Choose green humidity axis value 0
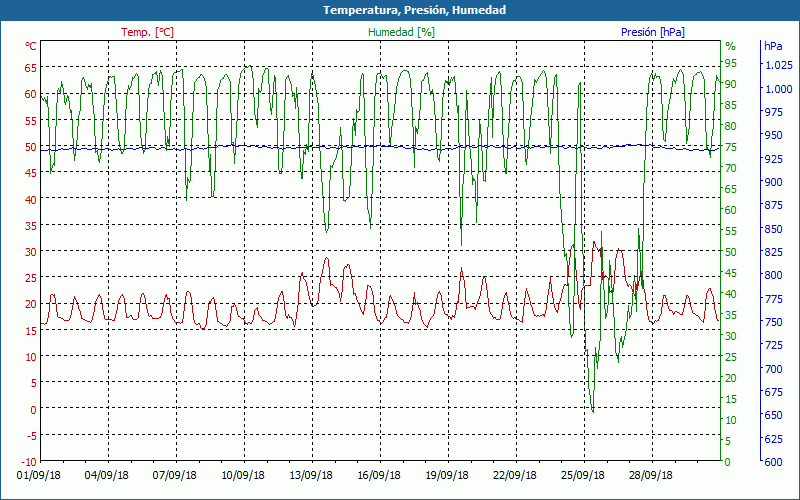Image resolution: width=800 pixels, height=500 pixels. pyautogui.click(x=728, y=462)
